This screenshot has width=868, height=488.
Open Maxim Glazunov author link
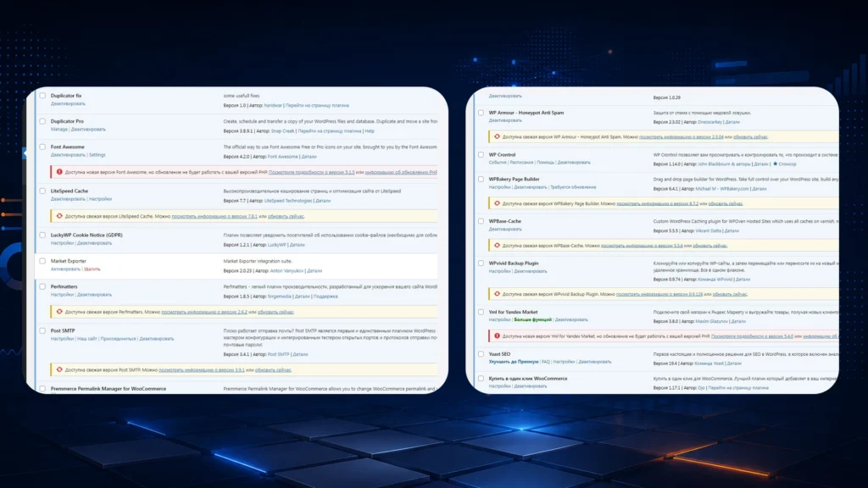[x=712, y=321]
